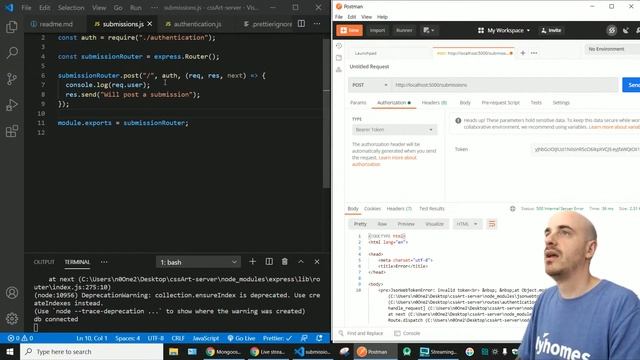Click the request URL input field

504,85
